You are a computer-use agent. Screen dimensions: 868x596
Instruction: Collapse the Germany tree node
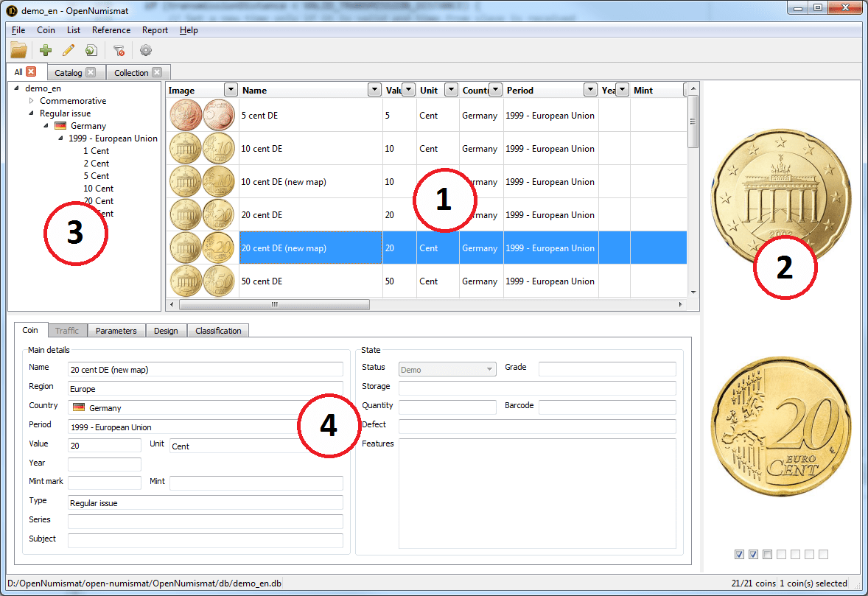point(46,126)
